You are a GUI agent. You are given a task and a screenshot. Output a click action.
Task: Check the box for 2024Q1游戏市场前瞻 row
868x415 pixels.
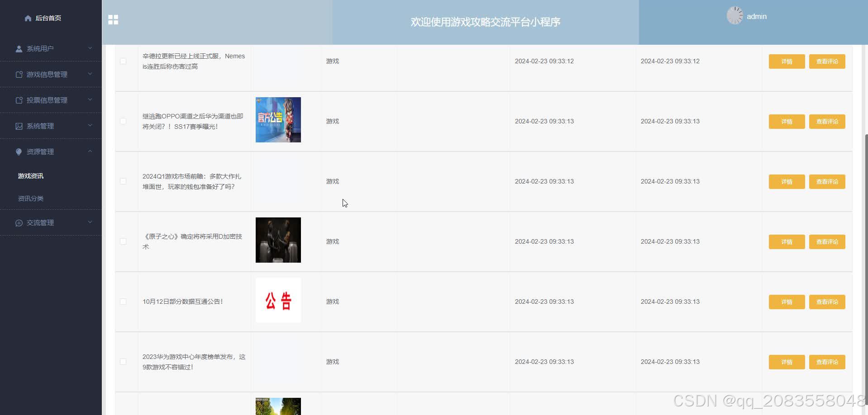click(x=123, y=181)
